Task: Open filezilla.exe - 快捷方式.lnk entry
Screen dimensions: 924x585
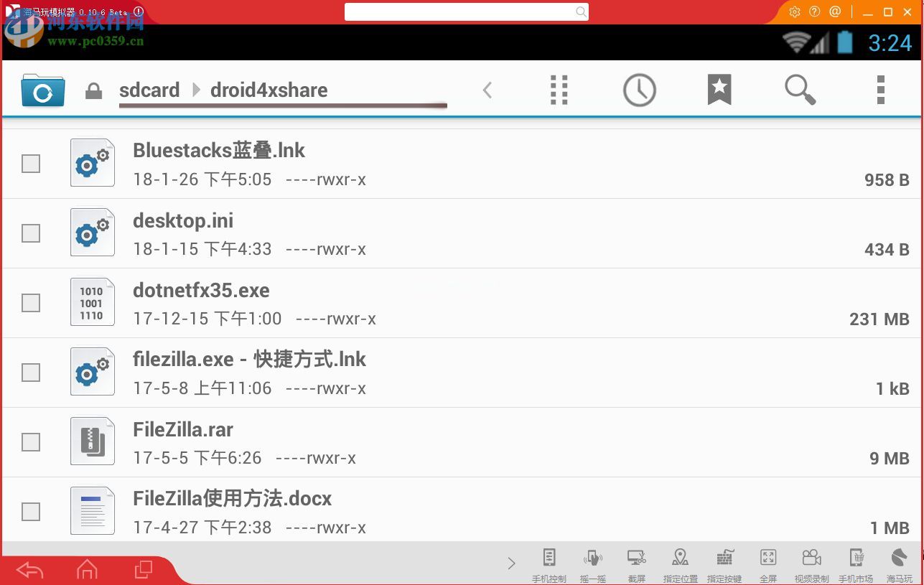Action: click(462, 373)
